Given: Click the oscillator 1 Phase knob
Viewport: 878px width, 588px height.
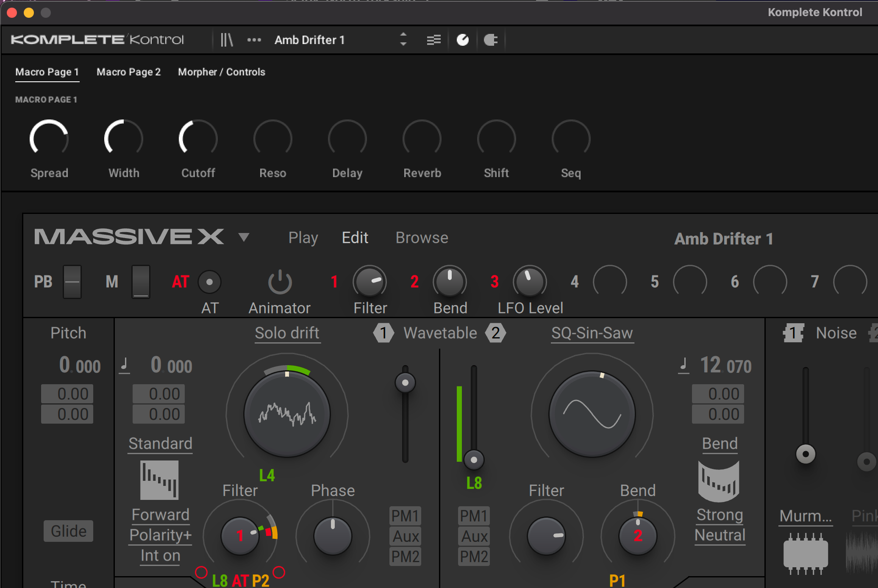Looking at the screenshot, I should pos(333,536).
